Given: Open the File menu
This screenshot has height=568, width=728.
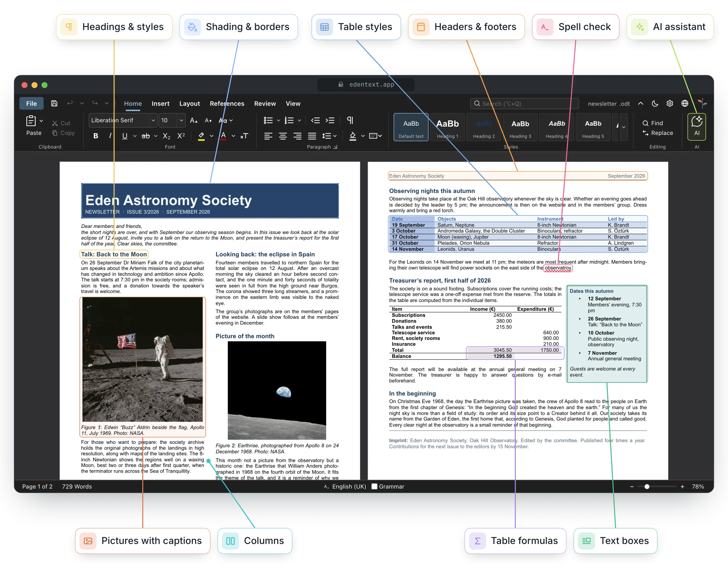Looking at the screenshot, I should pyautogui.click(x=31, y=103).
